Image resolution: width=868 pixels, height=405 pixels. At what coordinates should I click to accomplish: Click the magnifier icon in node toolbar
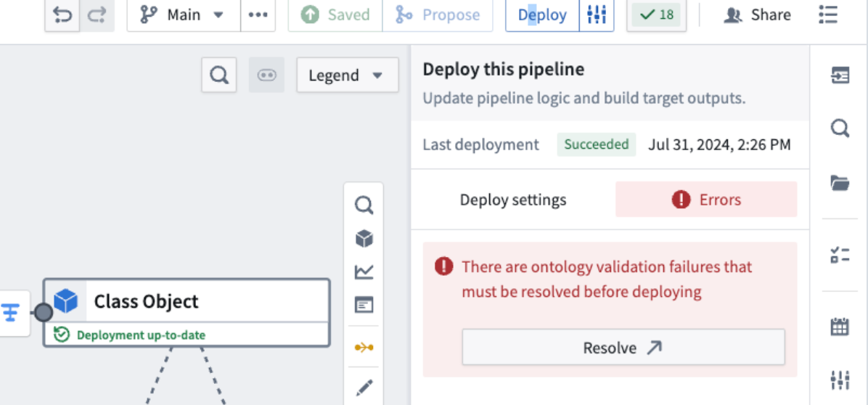(364, 205)
